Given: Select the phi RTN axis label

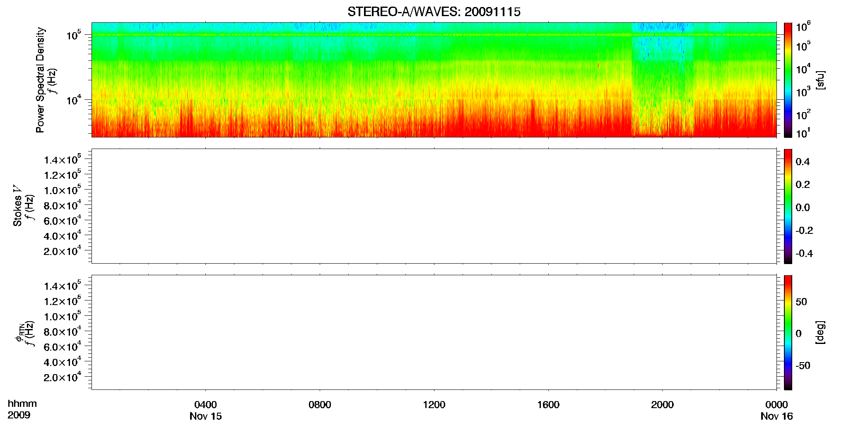Looking at the screenshot, I should pyautogui.click(x=20, y=332).
